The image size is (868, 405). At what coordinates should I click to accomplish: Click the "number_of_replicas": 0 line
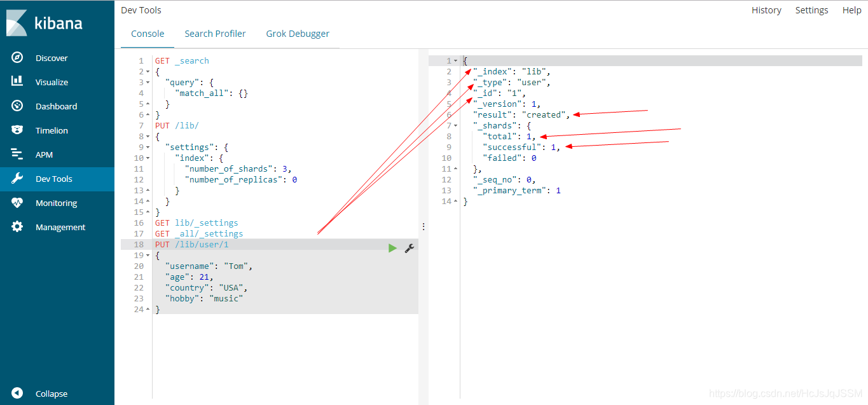[x=241, y=180]
